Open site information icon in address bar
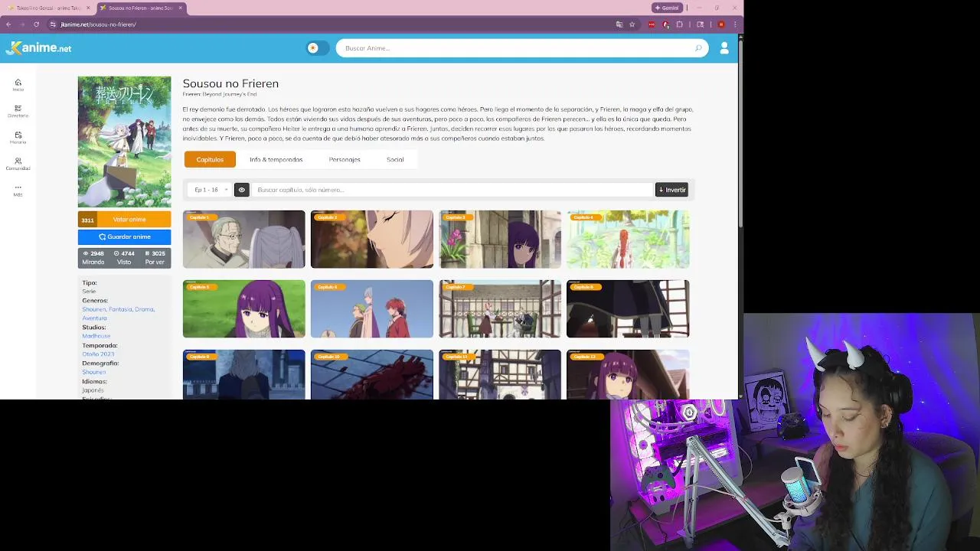 point(53,24)
